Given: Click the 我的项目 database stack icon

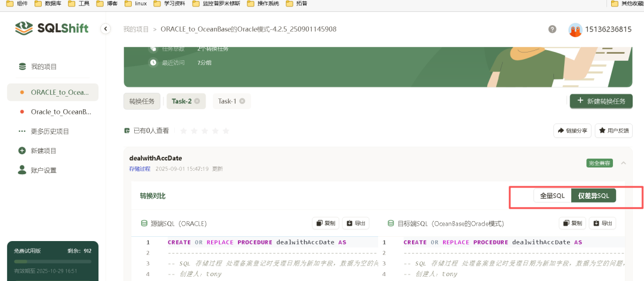Looking at the screenshot, I should (x=22, y=67).
